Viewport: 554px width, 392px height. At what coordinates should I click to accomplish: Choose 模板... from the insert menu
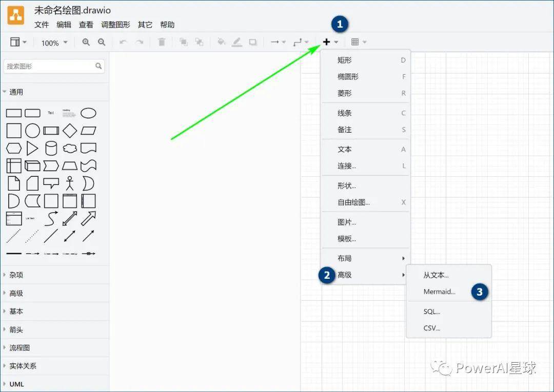pyautogui.click(x=366, y=239)
